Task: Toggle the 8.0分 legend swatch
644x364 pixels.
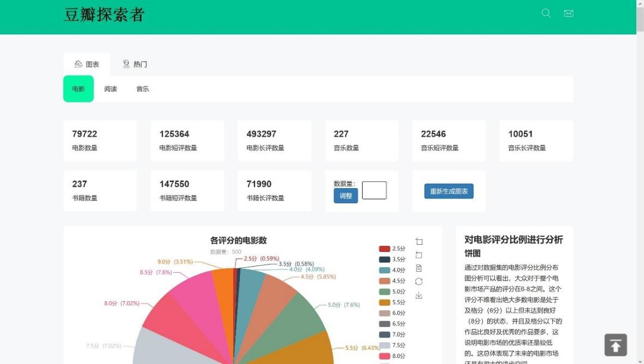Action: click(x=385, y=356)
